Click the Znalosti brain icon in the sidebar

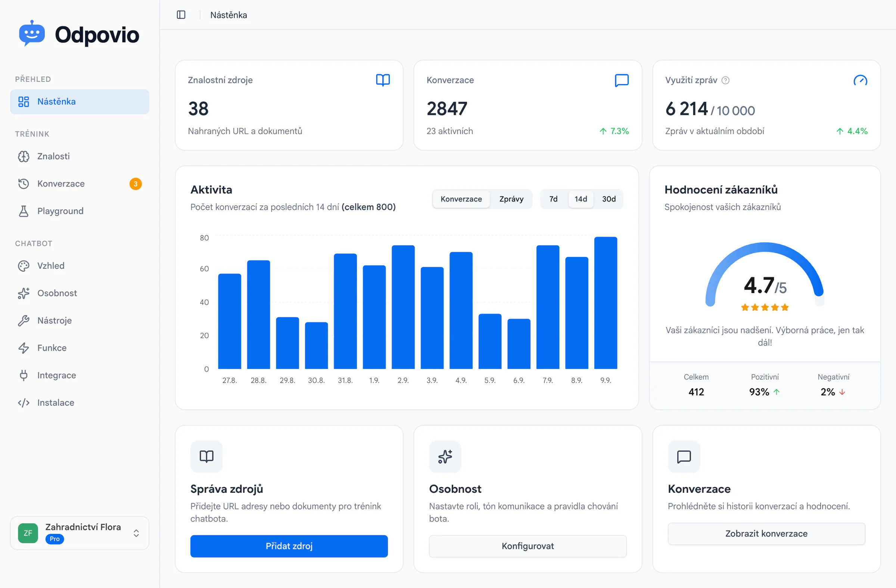24,156
